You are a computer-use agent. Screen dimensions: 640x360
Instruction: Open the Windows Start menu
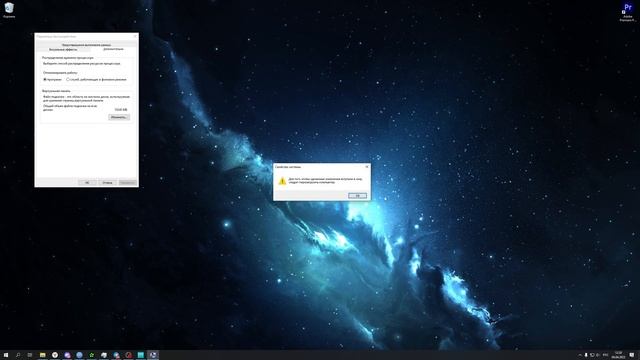click(6, 355)
